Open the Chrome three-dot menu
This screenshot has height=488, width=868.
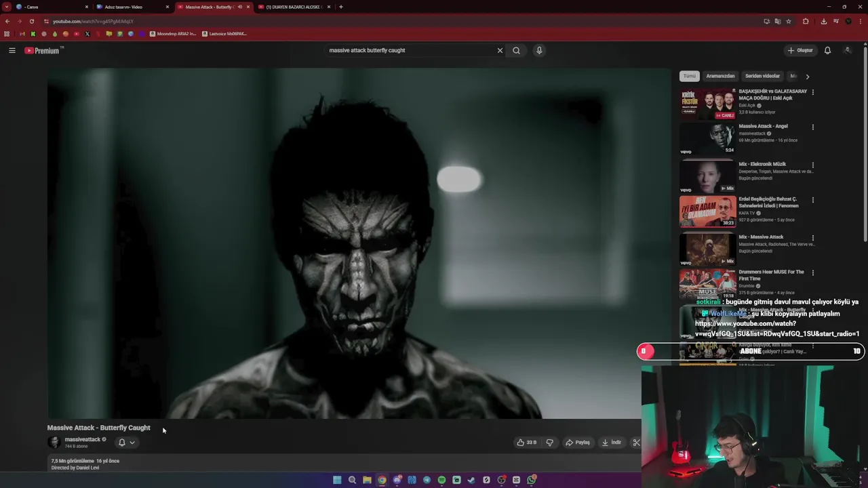[x=861, y=21]
